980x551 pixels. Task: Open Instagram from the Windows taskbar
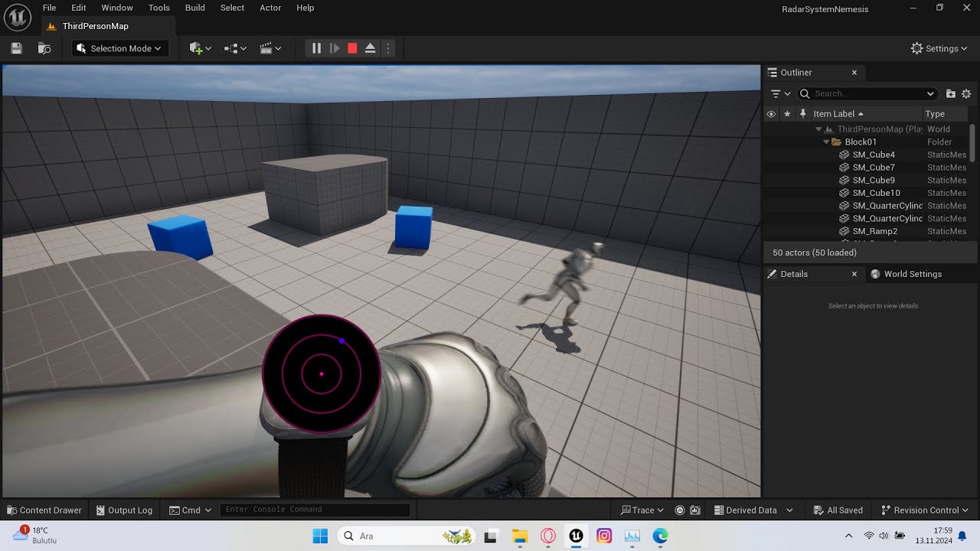604,536
